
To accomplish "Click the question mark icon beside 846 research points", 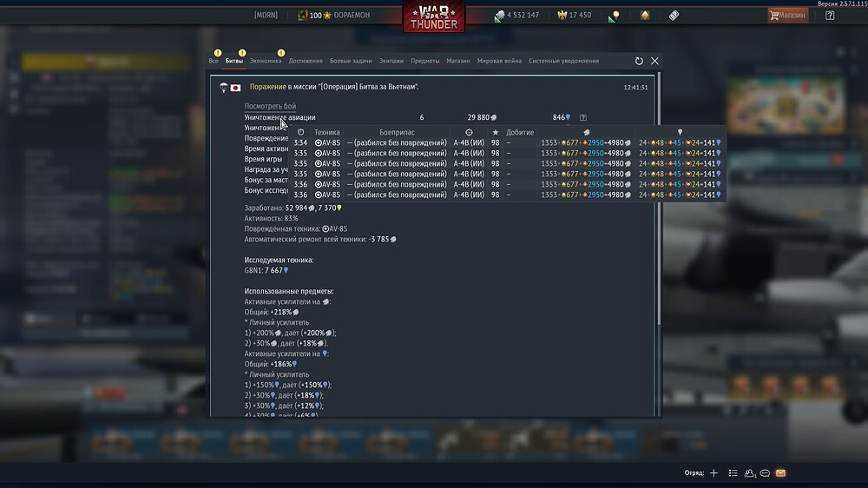I will (x=583, y=117).
